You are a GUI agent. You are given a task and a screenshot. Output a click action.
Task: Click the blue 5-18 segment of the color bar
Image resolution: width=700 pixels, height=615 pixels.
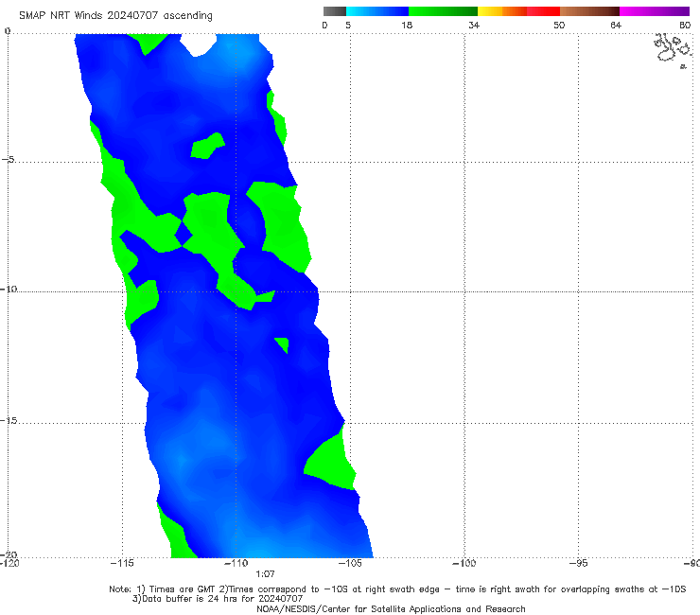pos(377,11)
